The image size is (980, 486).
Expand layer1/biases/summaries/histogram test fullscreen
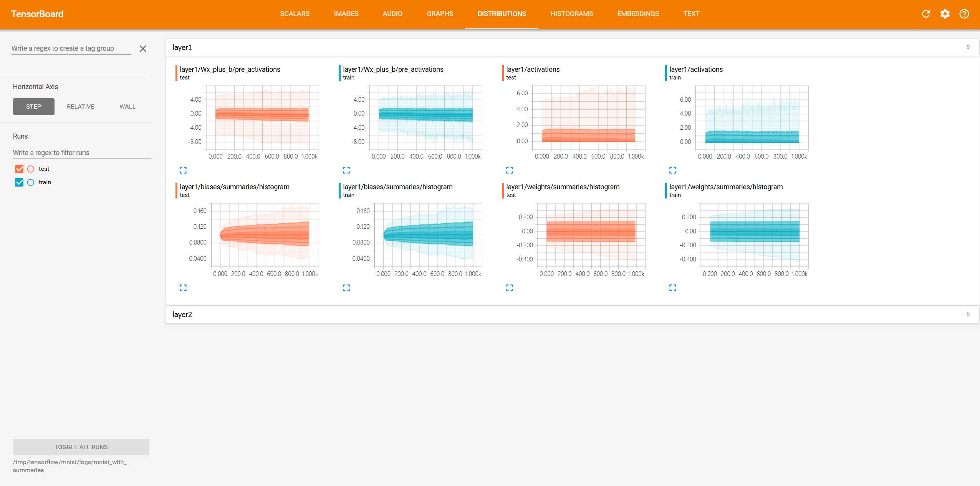tap(183, 288)
